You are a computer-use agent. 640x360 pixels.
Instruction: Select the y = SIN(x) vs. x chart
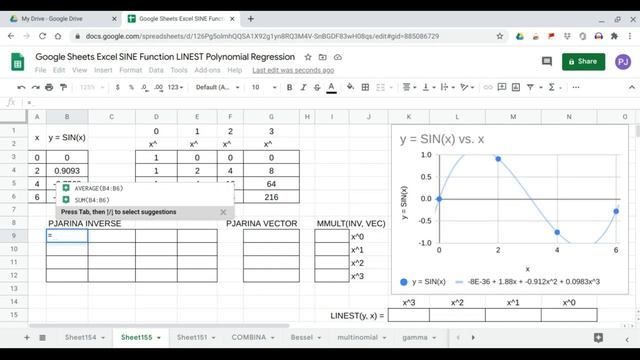[x=510, y=209]
